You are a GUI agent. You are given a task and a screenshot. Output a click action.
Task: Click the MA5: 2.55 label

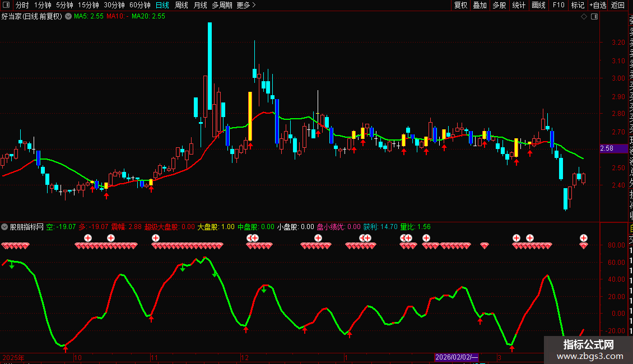[89, 16]
